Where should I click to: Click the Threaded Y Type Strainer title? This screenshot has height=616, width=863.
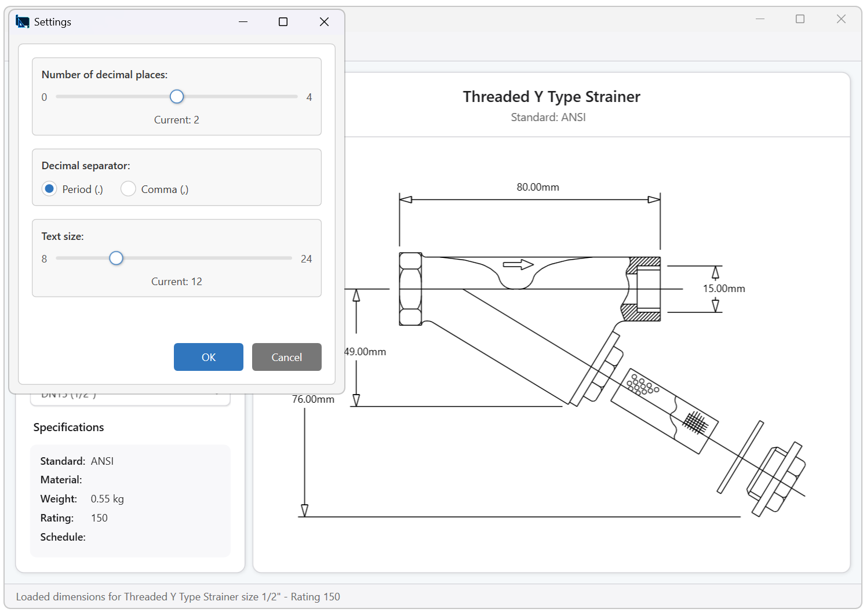pos(551,97)
